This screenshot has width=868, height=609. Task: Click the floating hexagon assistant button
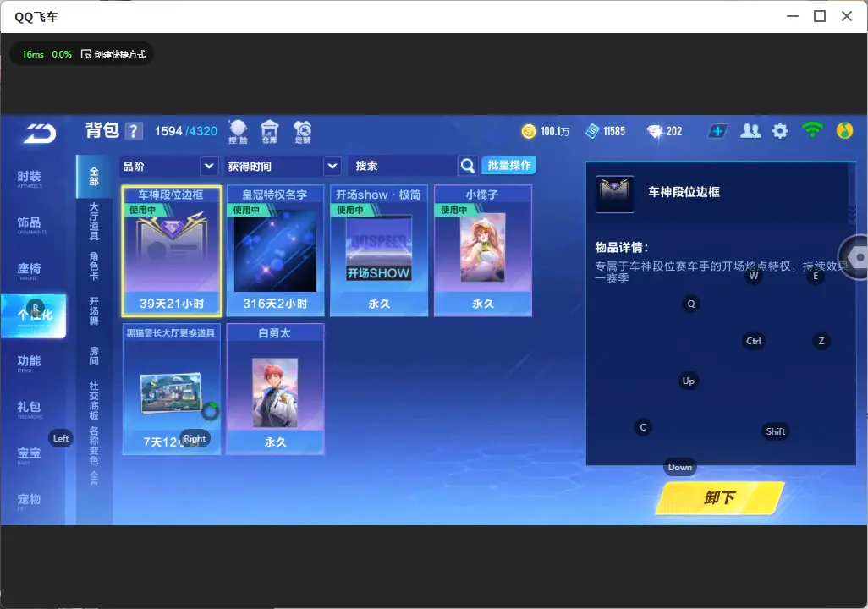coord(855,258)
